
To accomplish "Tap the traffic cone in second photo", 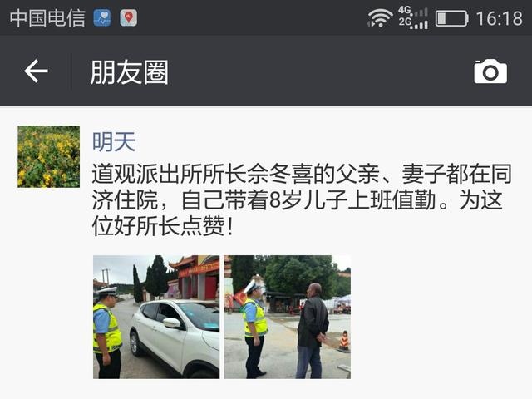I will [344, 341].
